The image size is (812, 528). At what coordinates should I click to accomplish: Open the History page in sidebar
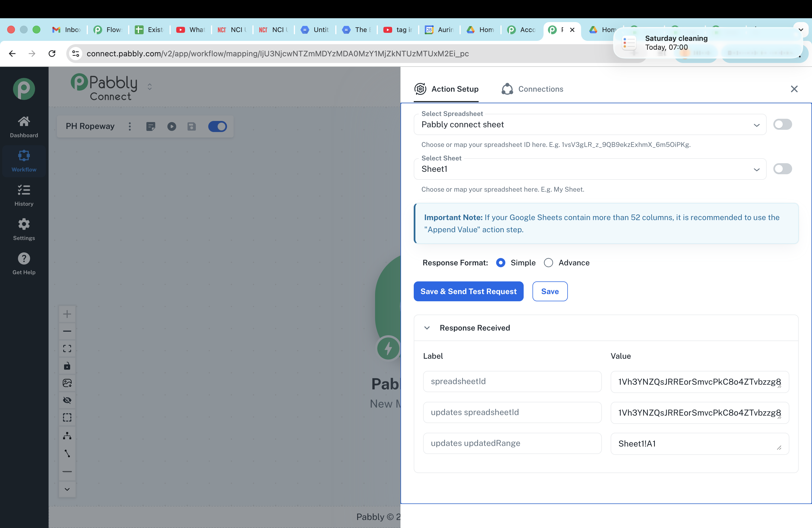click(24, 195)
